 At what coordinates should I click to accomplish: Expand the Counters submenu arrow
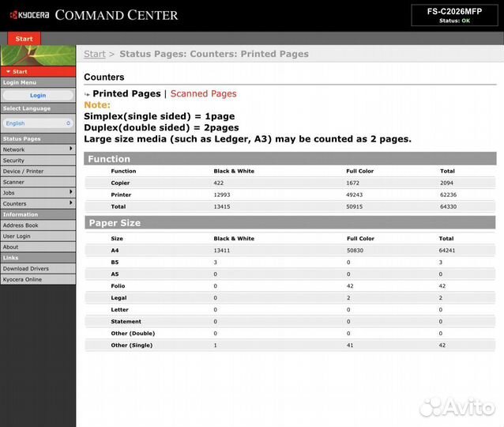71,202
